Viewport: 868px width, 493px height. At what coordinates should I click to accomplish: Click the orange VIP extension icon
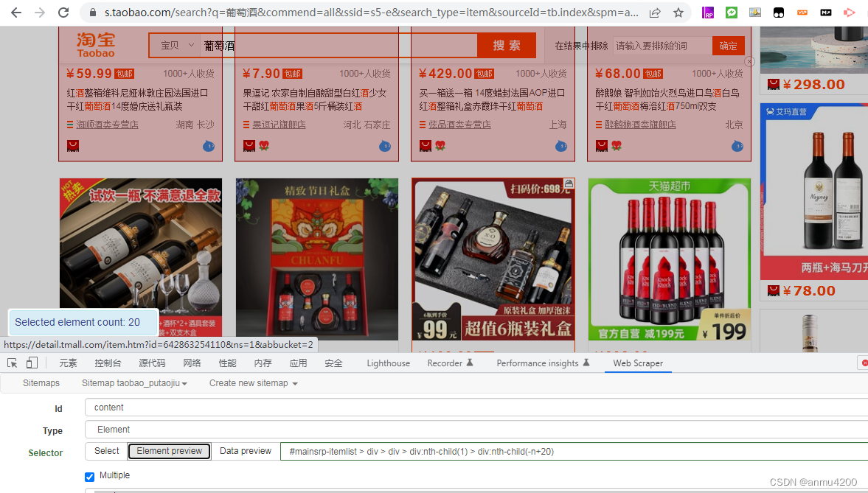(x=802, y=13)
